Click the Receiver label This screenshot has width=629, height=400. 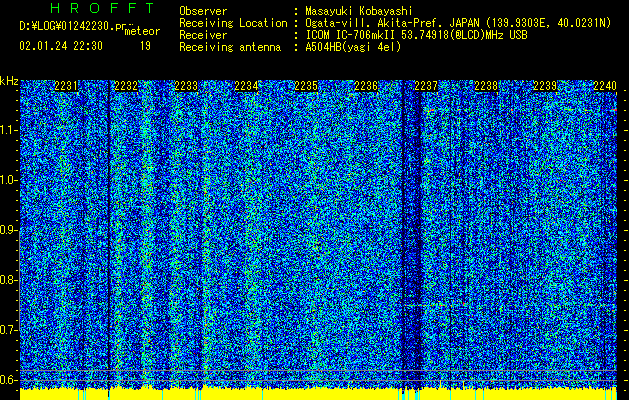[x=203, y=35]
